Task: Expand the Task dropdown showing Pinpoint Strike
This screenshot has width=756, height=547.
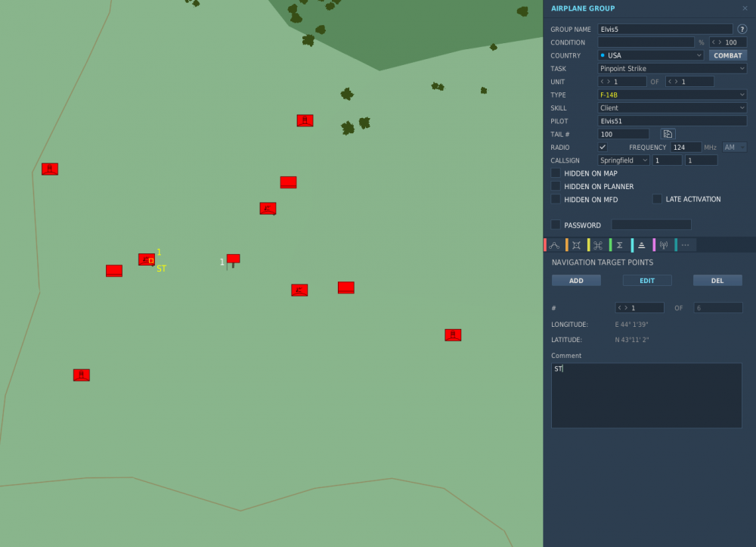Action: click(671, 69)
